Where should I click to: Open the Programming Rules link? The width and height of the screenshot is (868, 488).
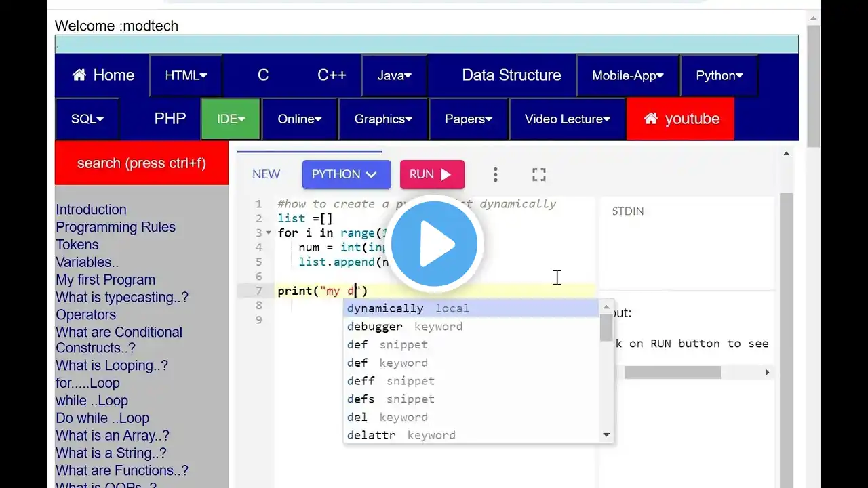[x=115, y=227]
